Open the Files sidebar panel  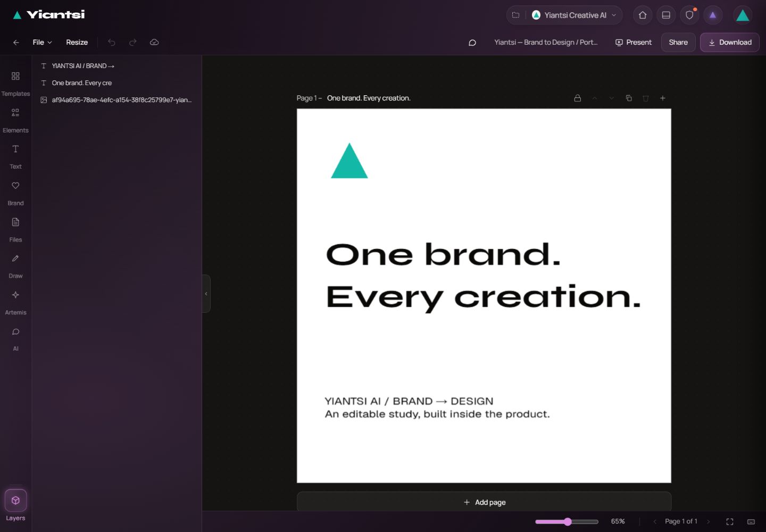[x=15, y=229]
